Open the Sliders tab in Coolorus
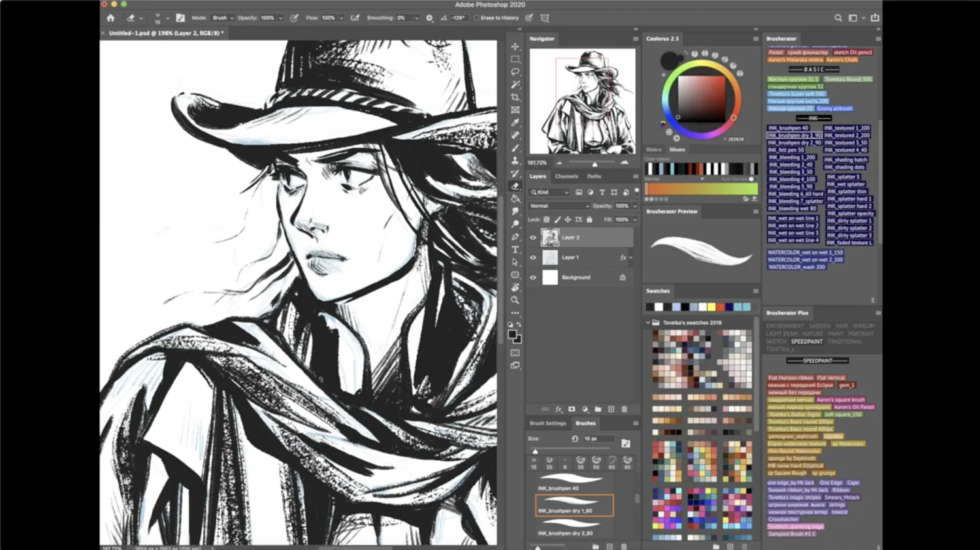Screen dimensions: 980x550 pyautogui.click(x=654, y=150)
